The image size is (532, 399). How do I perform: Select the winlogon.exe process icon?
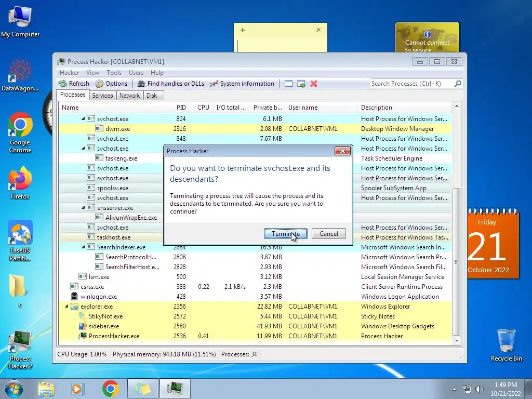[x=74, y=296]
